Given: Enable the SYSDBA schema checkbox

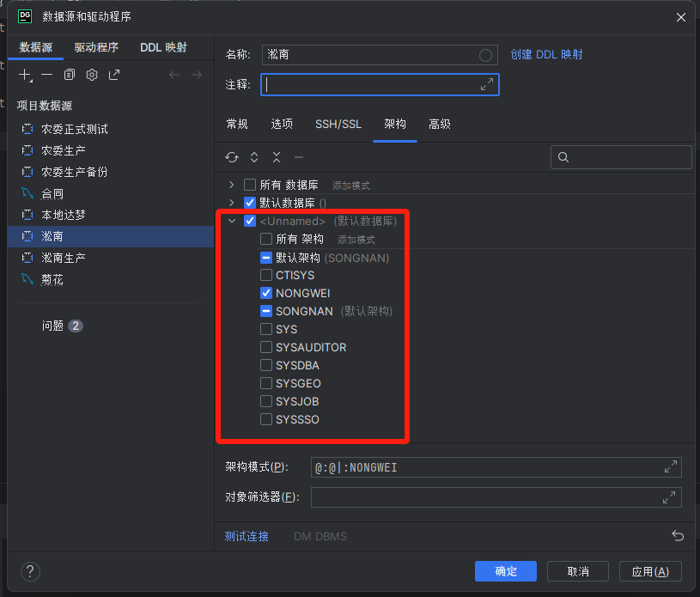Looking at the screenshot, I should pos(266,365).
